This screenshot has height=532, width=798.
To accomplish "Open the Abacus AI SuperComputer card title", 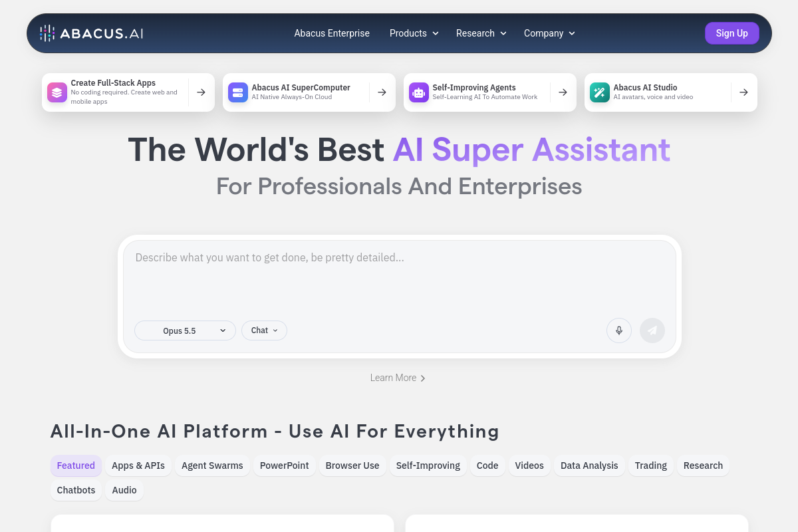I will [x=301, y=88].
